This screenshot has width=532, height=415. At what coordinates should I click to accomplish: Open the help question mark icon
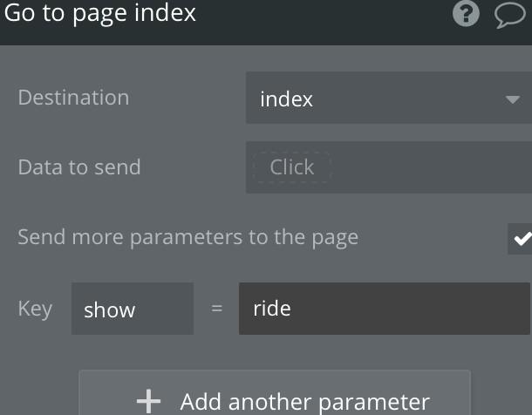pyautogui.click(x=466, y=13)
